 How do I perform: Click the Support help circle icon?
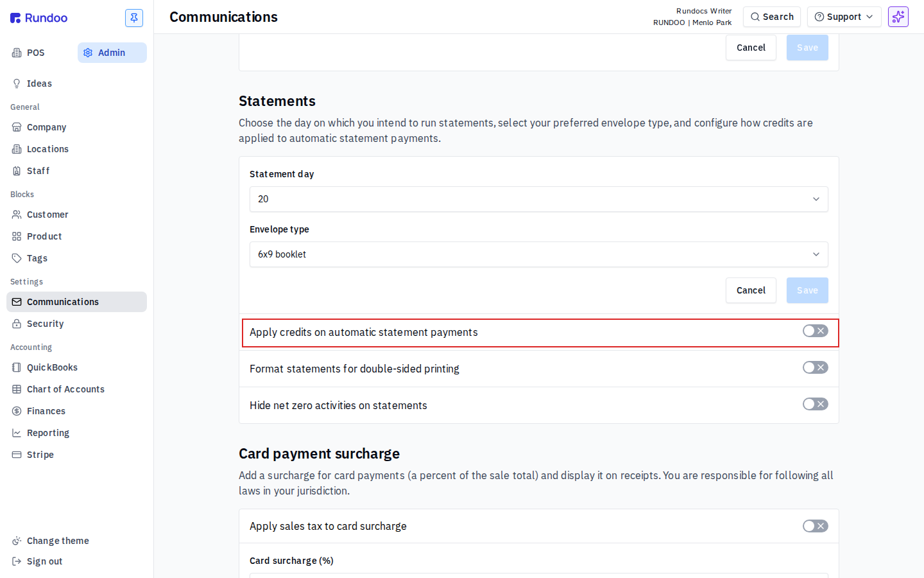[819, 17]
